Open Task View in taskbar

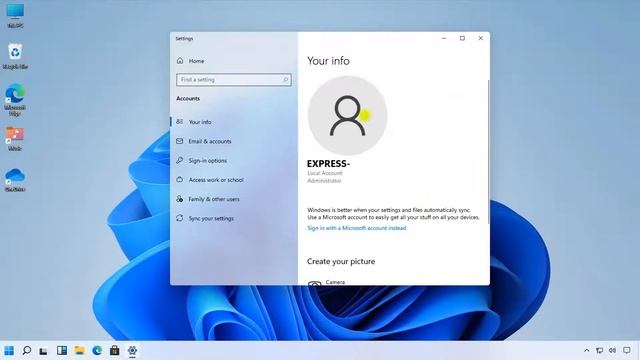point(44,351)
